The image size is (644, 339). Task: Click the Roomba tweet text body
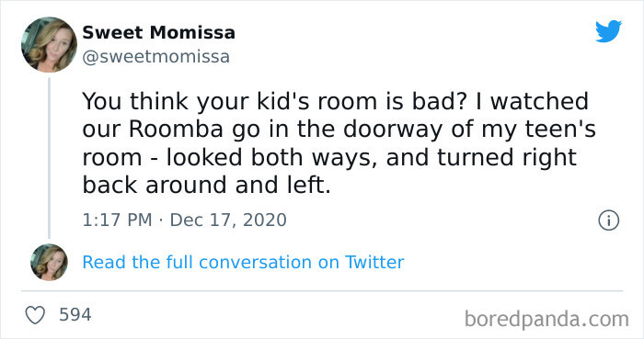pos(339,143)
